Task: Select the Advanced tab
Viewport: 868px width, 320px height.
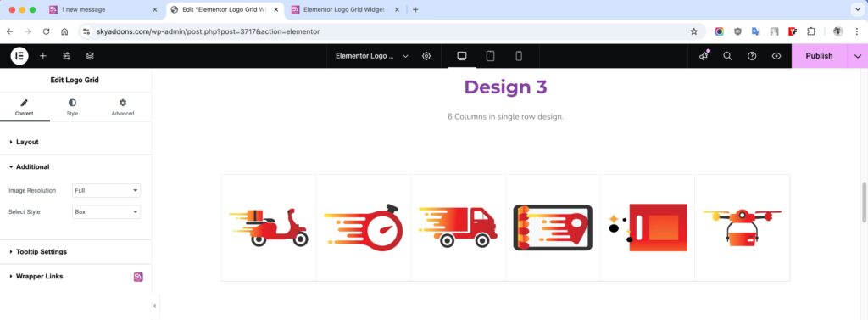Action: 123,107
